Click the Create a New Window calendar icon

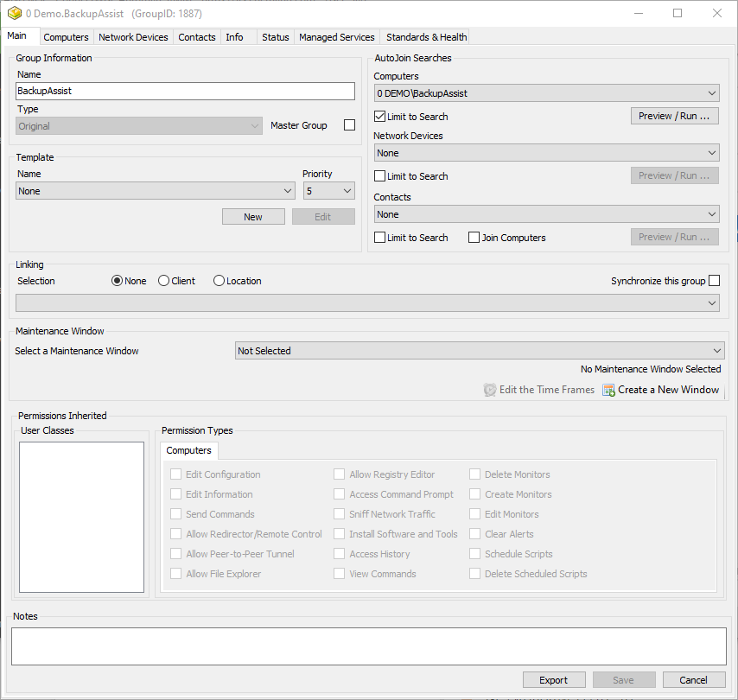pos(608,391)
